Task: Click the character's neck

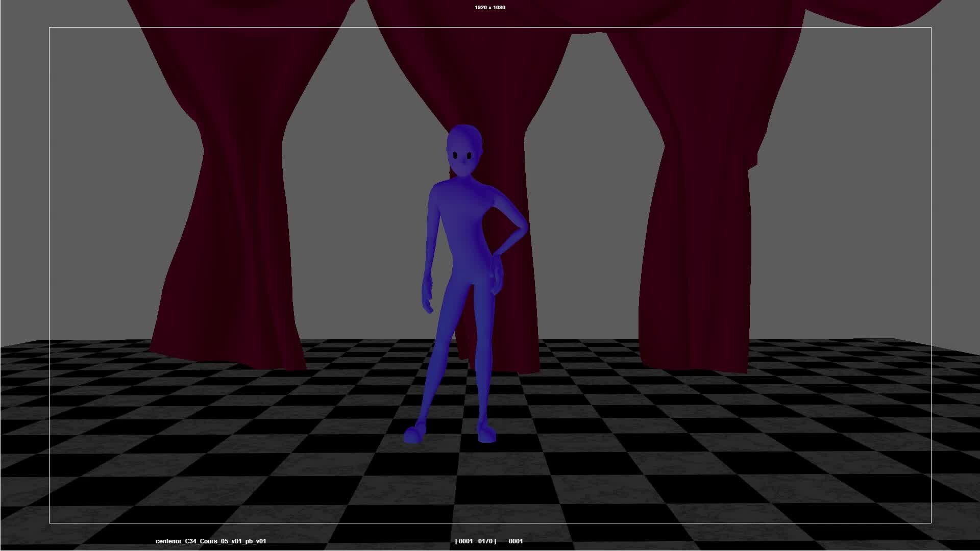Action: click(x=463, y=179)
